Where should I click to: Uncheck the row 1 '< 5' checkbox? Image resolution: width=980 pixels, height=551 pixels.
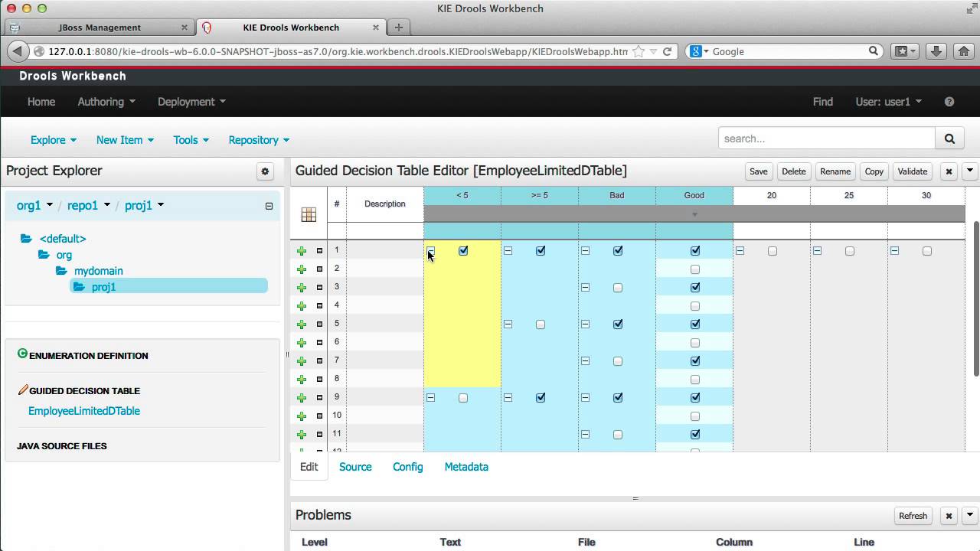click(x=463, y=251)
